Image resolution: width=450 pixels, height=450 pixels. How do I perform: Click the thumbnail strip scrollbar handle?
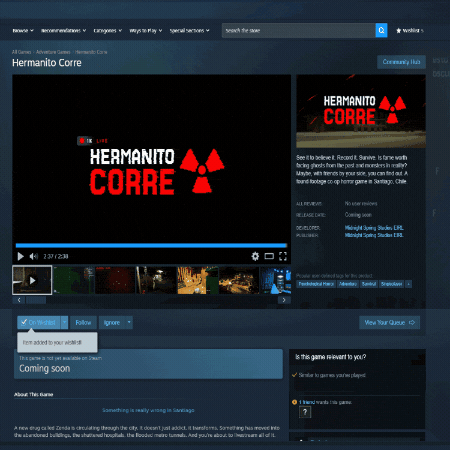pos(36,300)
